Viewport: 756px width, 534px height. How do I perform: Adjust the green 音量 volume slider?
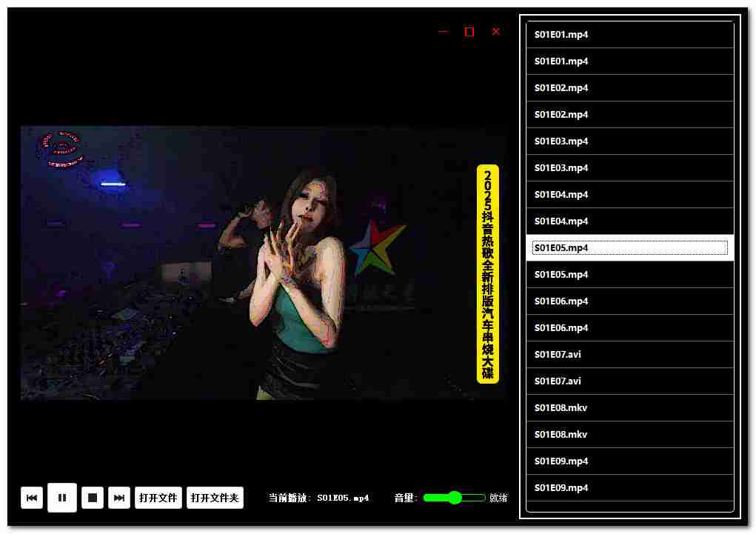(454, 498)
